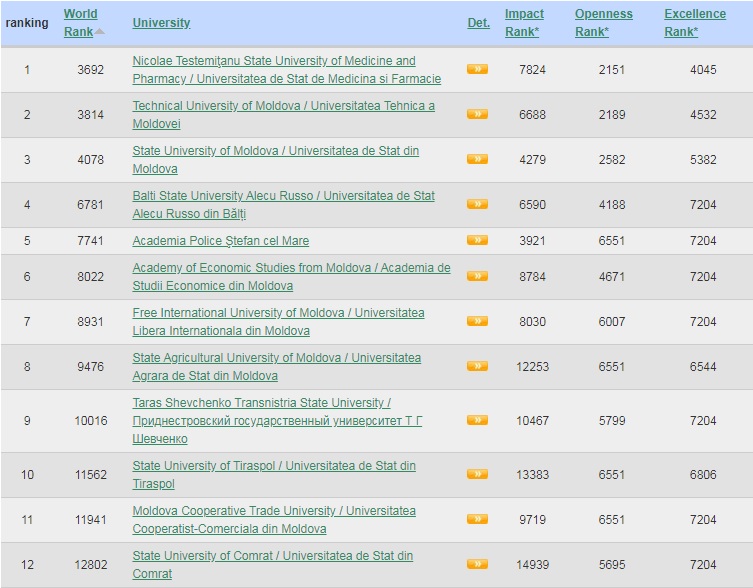Click the sort arrow beside World Rank
Image resolution: width=753 pixels, height=588 pixels.
click(x=99, y=32)
